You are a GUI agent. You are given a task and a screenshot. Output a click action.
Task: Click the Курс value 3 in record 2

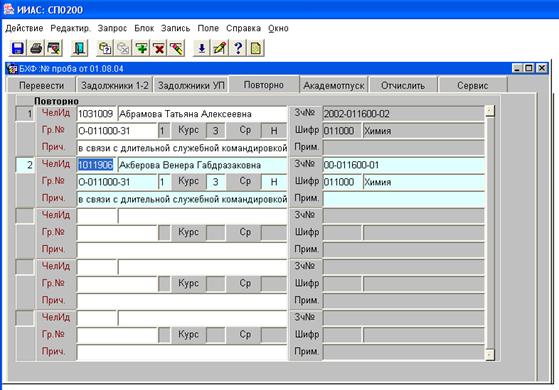(x=216, y=182)
